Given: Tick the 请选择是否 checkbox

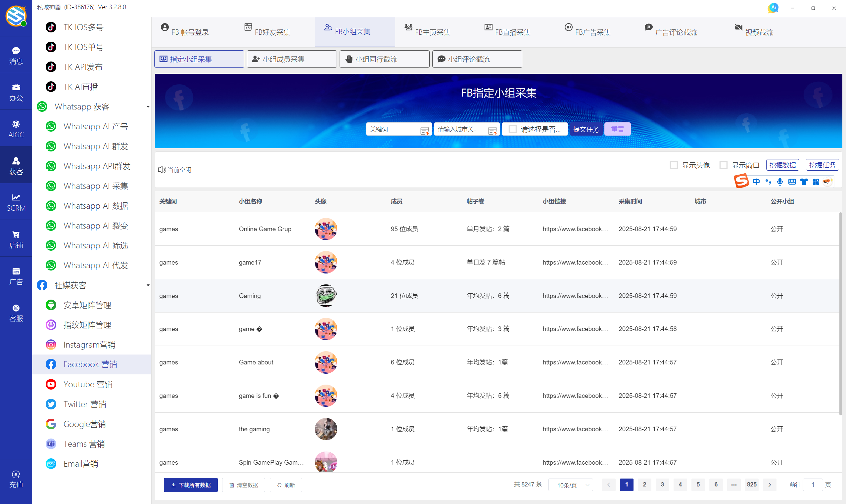Looking at the screenshot, I should tap(513, 129).
